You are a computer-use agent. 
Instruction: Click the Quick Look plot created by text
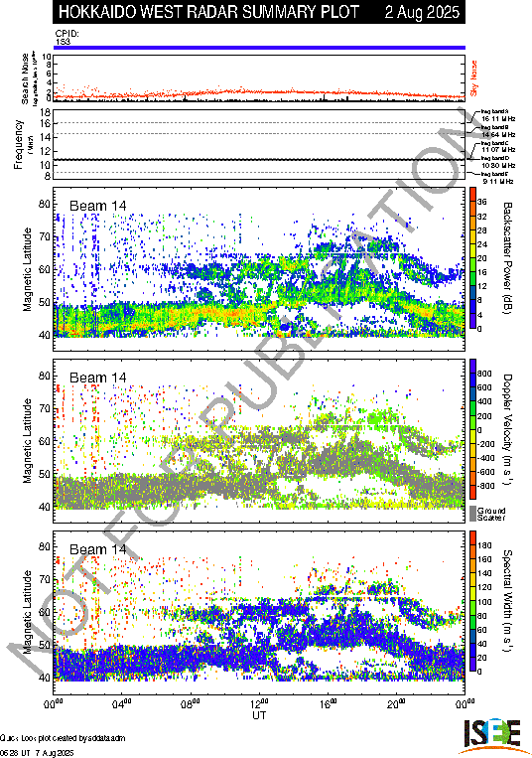(x=63, y=738)
